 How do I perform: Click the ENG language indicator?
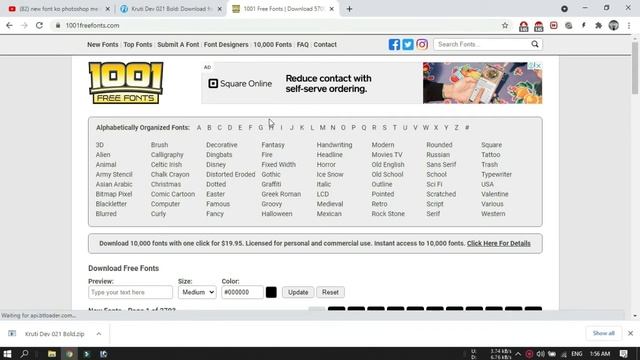click(x=576, y=354)
